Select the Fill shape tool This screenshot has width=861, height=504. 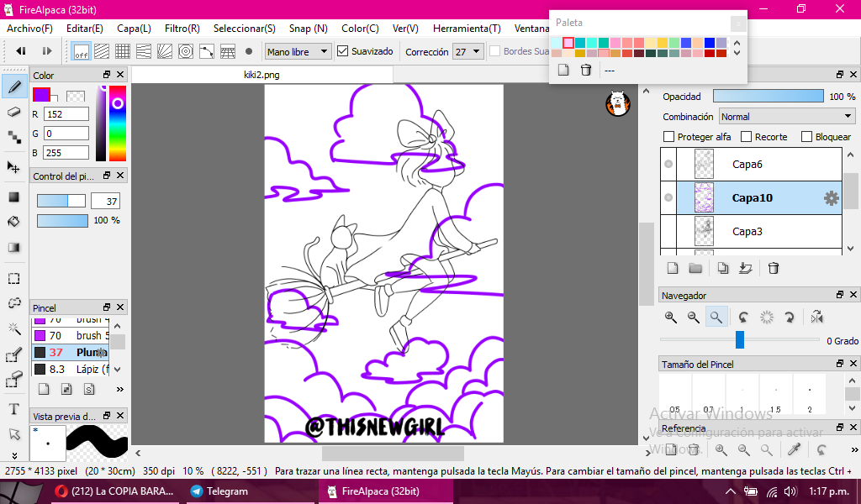14,197
